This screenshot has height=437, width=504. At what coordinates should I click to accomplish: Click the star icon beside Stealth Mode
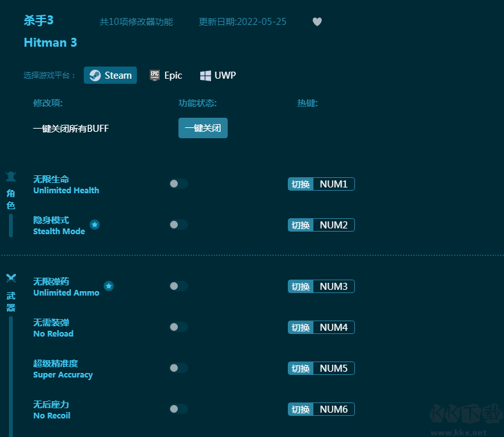(x=95, y=225)
